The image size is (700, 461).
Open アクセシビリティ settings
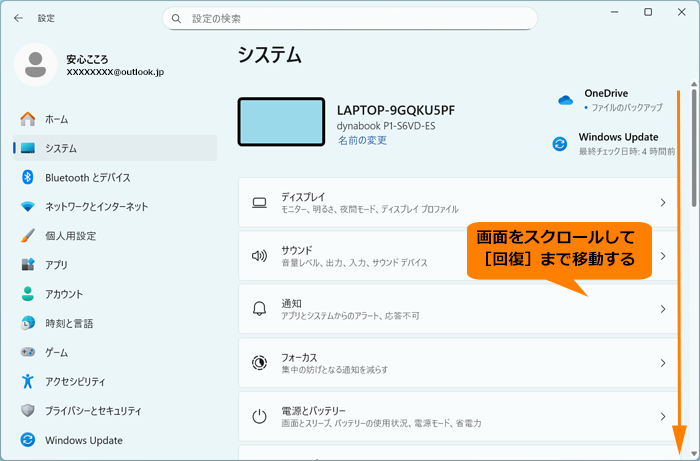(x=115, y=382)
